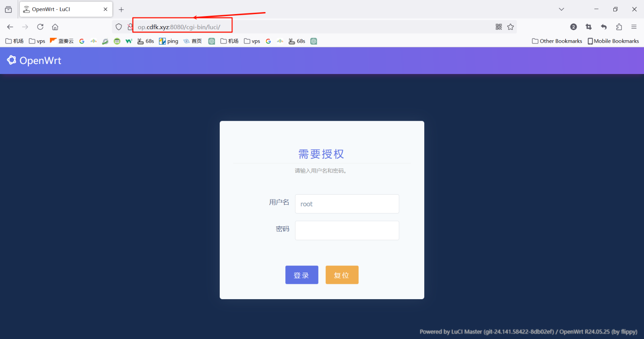Click the 登录 login button
This screenshot has height=339, width=644.
[x=302, y=275]
